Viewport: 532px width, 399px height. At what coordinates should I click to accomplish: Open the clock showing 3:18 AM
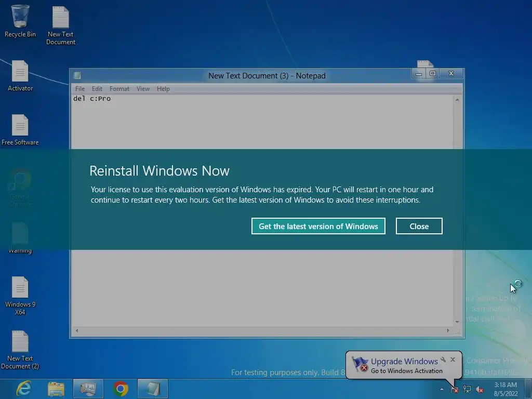(x=506, y=389)
